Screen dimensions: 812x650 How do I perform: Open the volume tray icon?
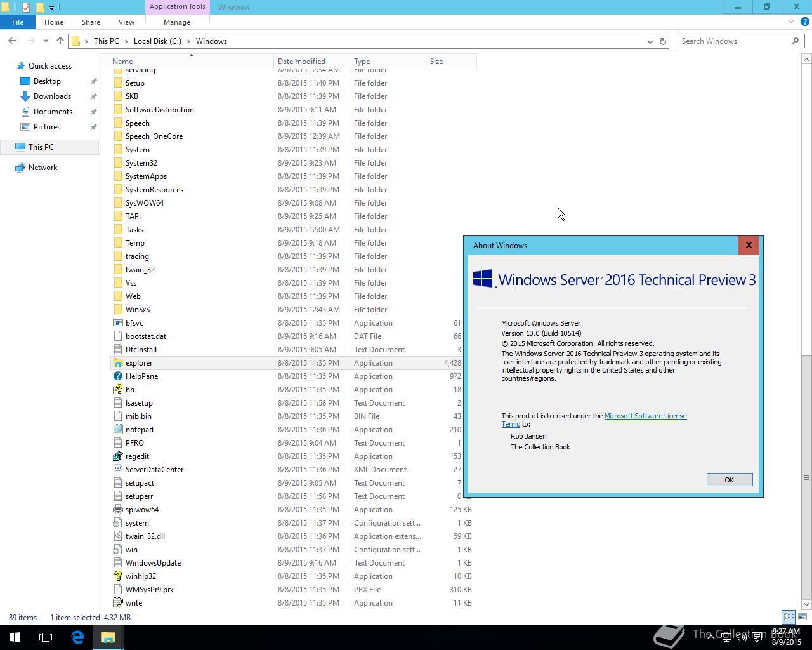click(x=741, y=637)
